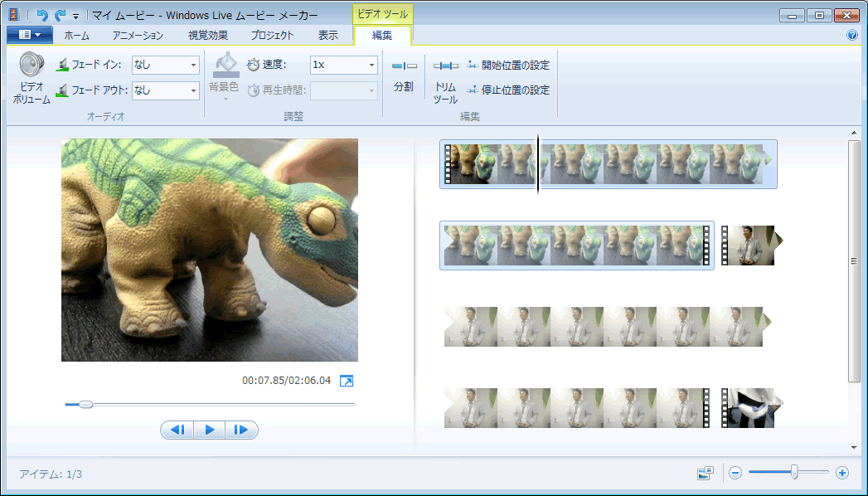Image resolution: width=868 pixels, height=496 pixels.
Task: Change thumbnail size icon in status bar
Action: 706,473
